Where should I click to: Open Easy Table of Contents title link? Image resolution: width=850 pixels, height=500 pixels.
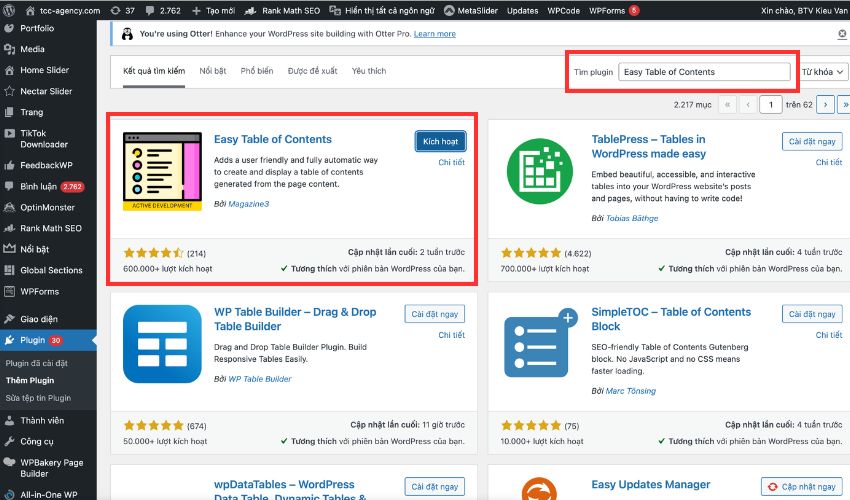pos(273,139)
